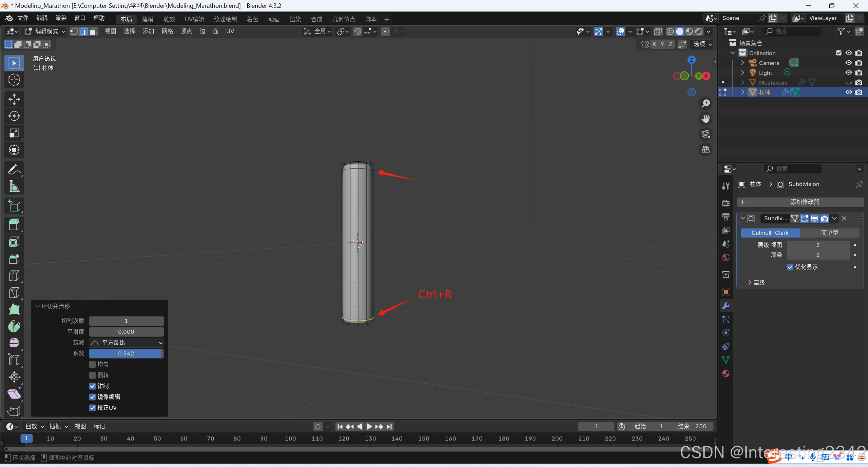Select the Annotate pencil tool
868x467 pixels.
pyautogui.click(x=14, y=169)
